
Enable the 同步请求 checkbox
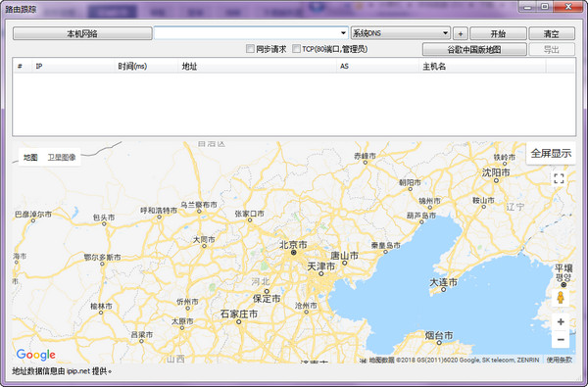[250, 49]
